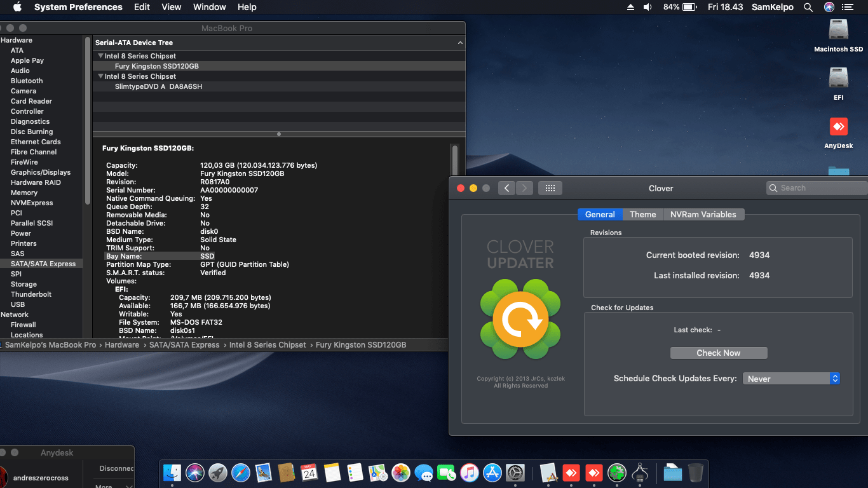Open Notification Center in menu bar

coord(848,7)
